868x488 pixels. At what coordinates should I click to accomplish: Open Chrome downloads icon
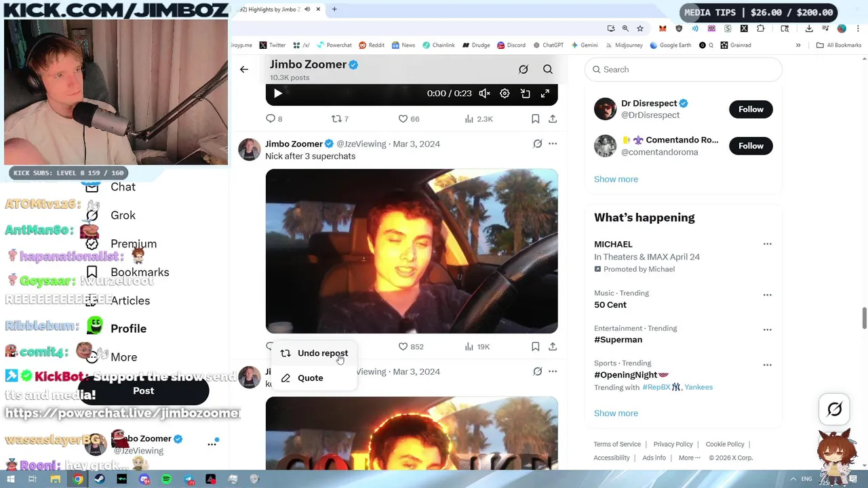[x=809, y=28]
